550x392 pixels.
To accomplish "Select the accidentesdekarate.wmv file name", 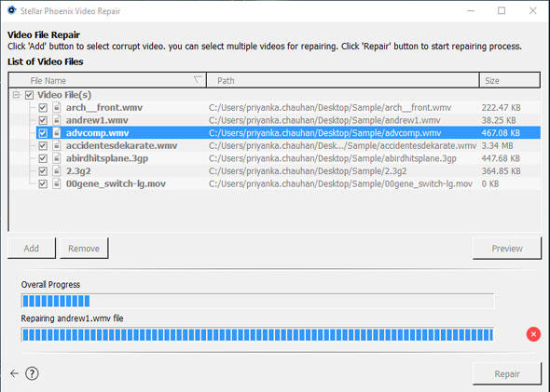I will click(121, 145).
